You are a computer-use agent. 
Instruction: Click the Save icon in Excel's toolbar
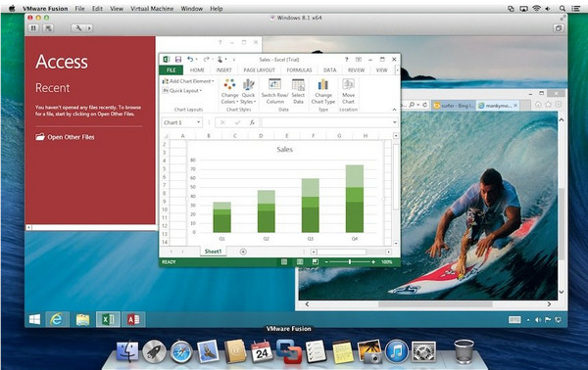click(178, 59)
